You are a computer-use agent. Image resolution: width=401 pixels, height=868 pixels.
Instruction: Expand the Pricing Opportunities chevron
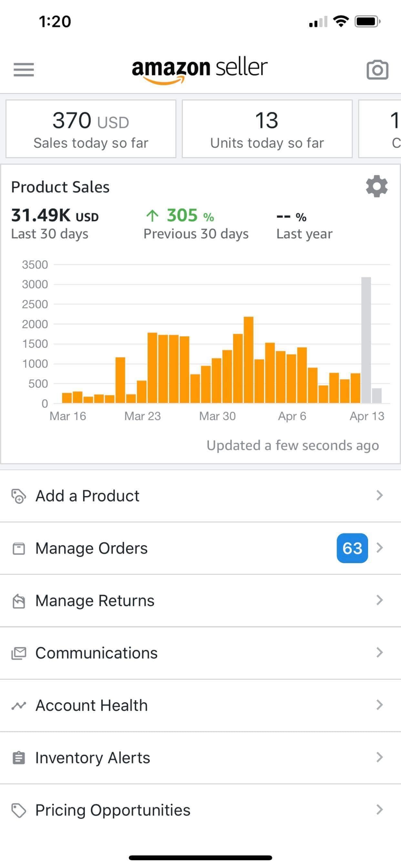(x=379, y=809)
